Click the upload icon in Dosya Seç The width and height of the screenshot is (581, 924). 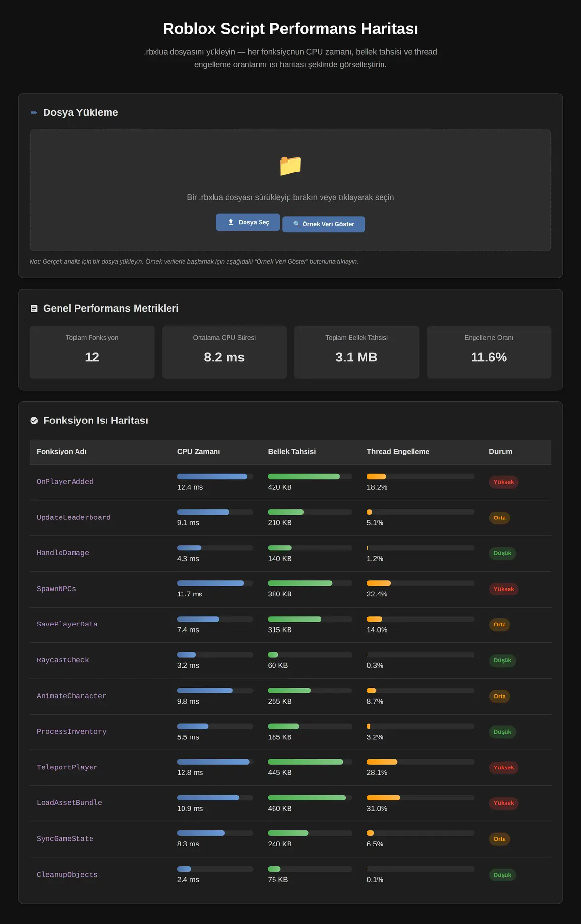click(x=231, y=222)
